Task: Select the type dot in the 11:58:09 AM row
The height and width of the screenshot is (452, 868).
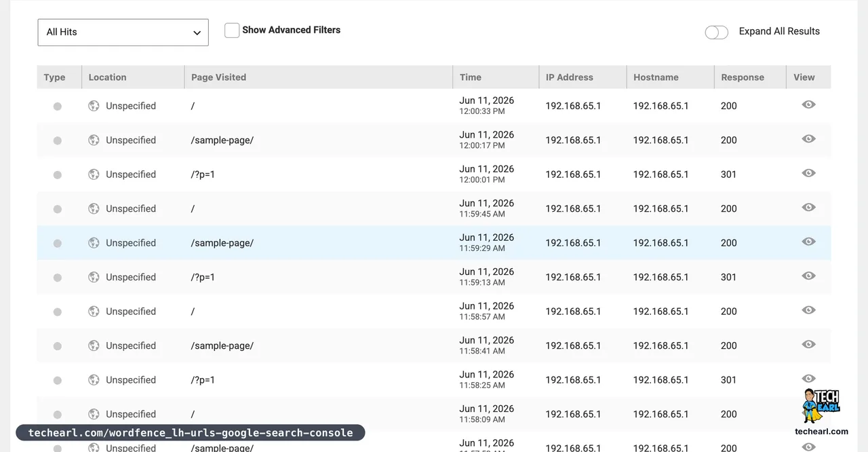Action: pos(58,415)
